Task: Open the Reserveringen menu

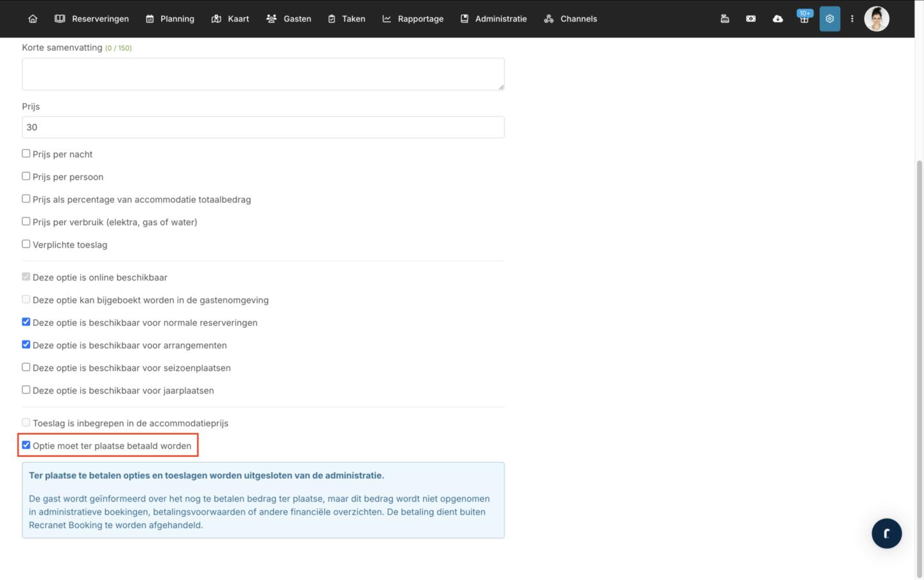Action: (92, 19)
